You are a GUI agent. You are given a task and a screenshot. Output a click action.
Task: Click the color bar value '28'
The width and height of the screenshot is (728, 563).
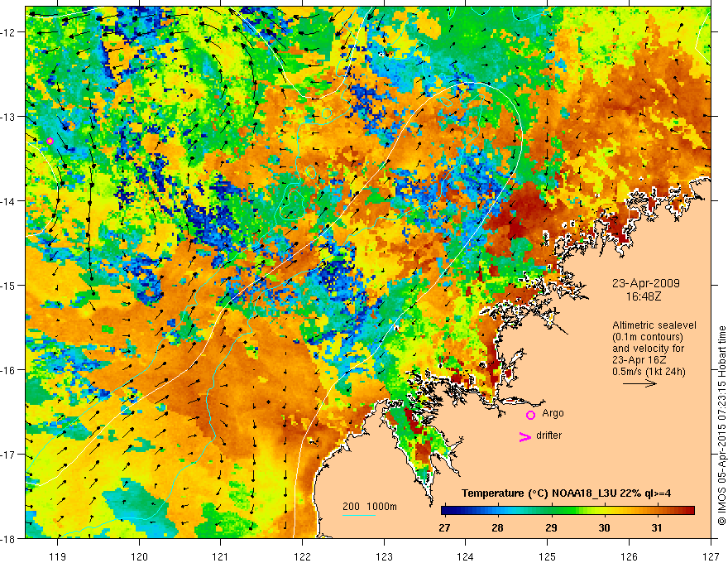click(x=497, y=528)
